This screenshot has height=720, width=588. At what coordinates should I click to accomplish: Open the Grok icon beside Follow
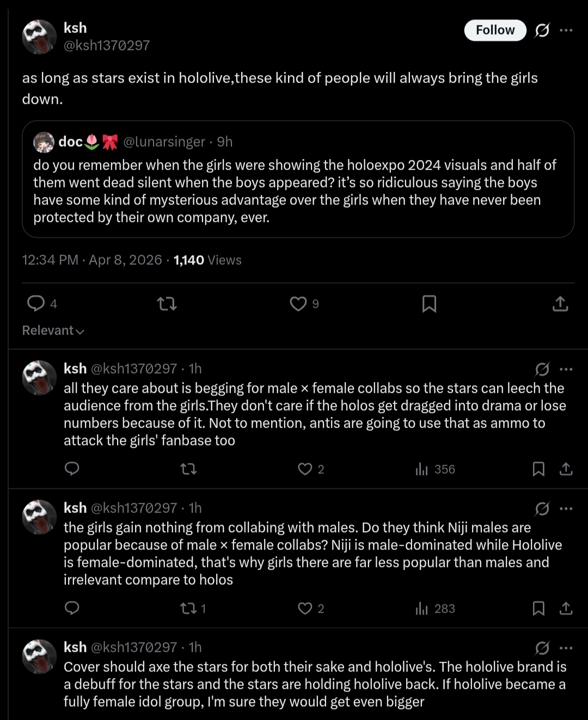coord(542,30)
